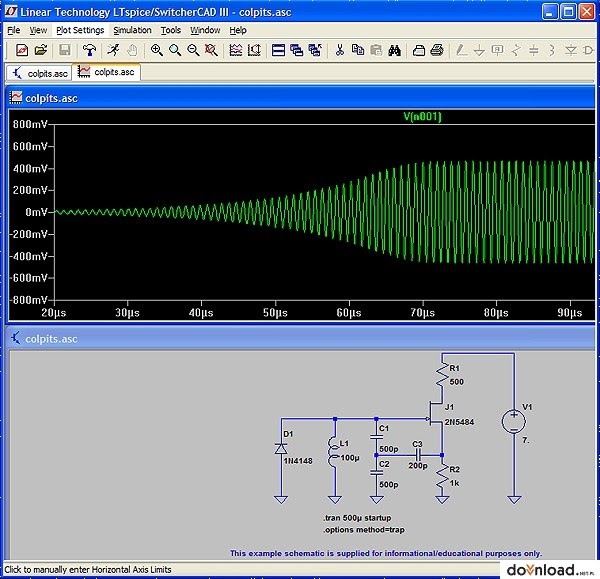Click the J1 2N5484 JFET symbol
The width and height of the screenshot is (600, 579).
point(436,414)
